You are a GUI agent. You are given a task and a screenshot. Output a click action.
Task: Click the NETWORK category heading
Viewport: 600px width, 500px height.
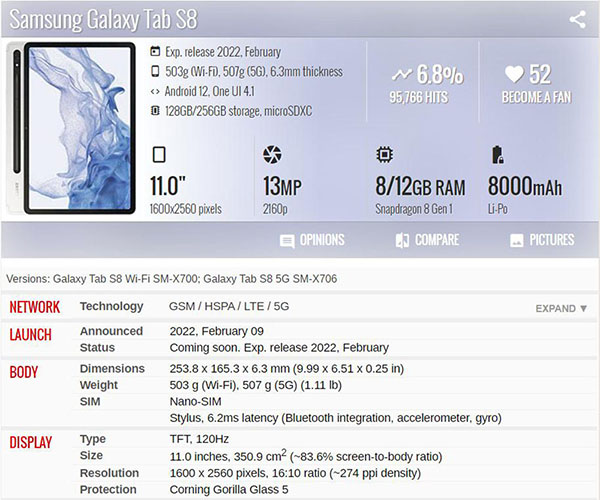click(35, 307)
